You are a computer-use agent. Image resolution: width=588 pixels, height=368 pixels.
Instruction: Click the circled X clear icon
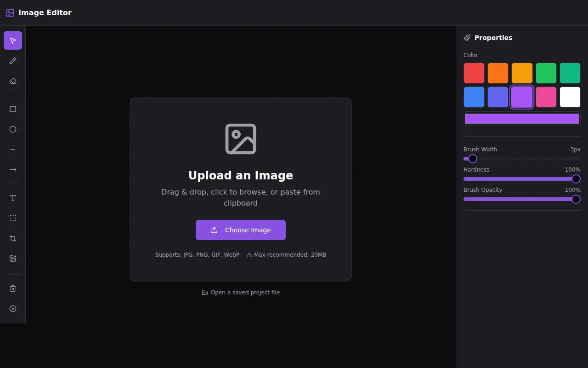[x=13, y=309]
